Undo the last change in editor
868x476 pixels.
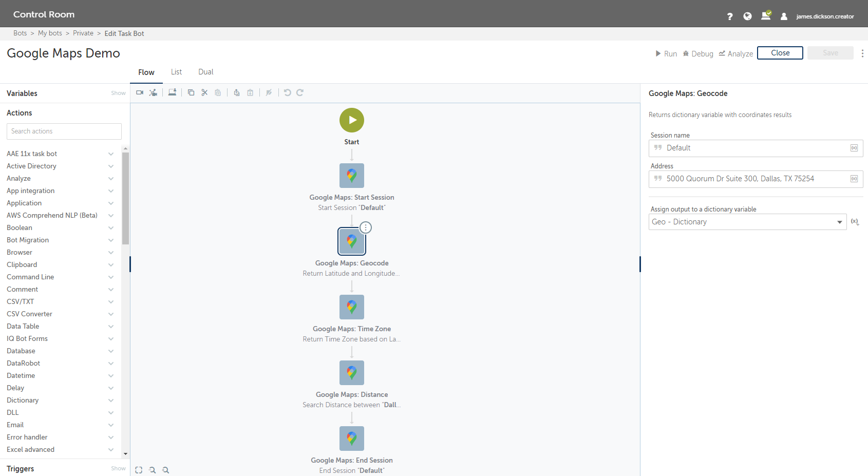[x=288, y=92]
